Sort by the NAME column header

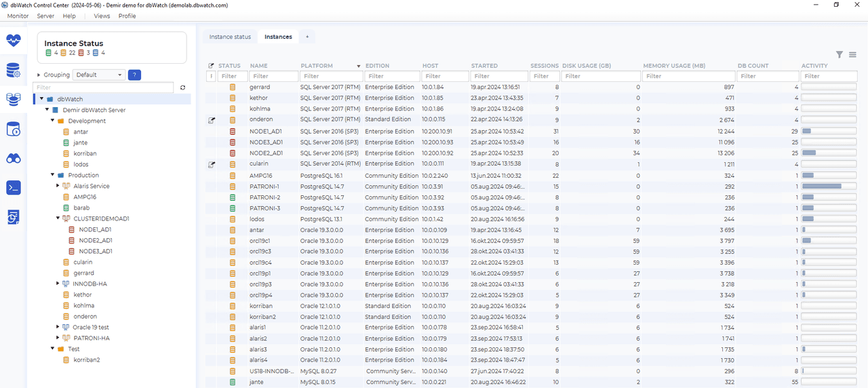tap(258, 66)
